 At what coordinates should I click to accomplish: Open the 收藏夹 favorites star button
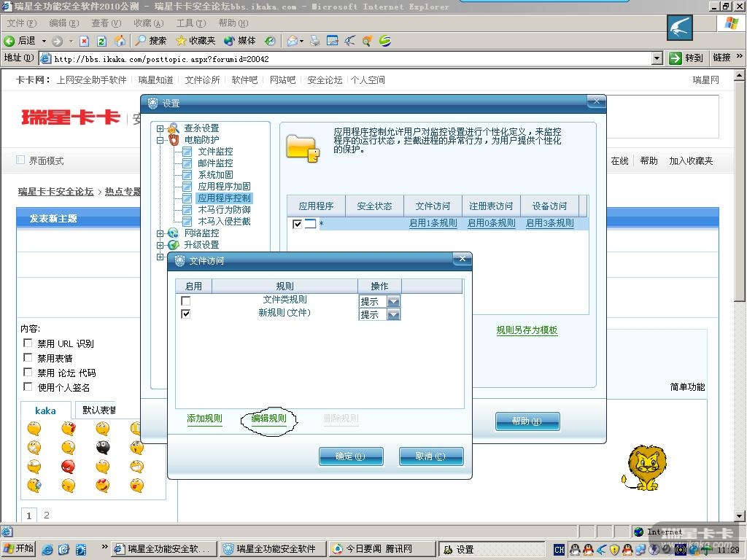pyautogui.click(x=196, y=41)
